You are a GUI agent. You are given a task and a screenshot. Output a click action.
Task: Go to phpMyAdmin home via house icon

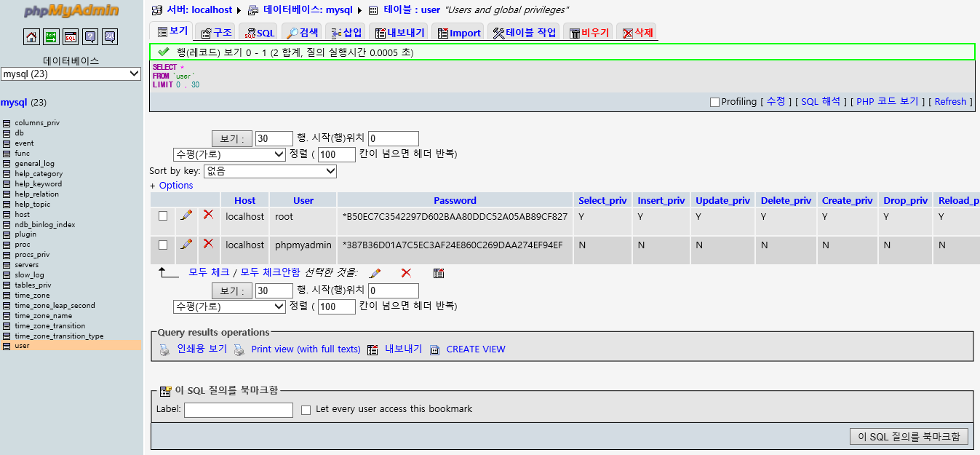click(31, 37)
